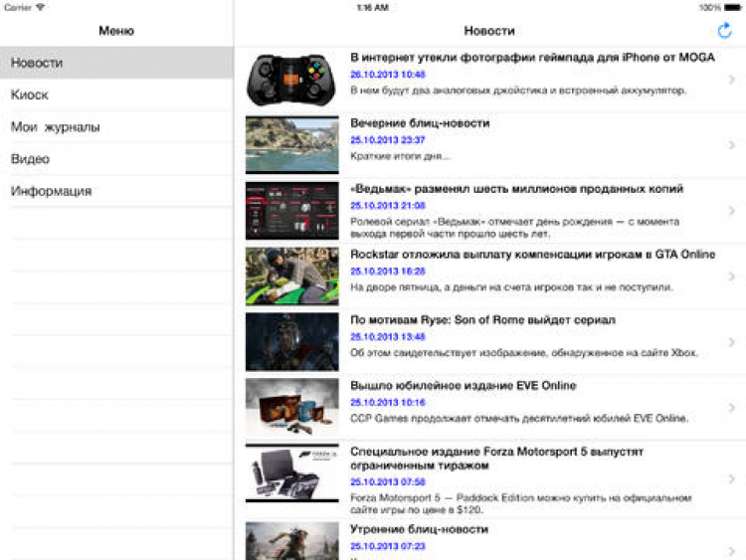Screen dimensions: 746x560
Task: Open the Утренние блиц-новости thumbnail
Action: (x=291, y=541)
